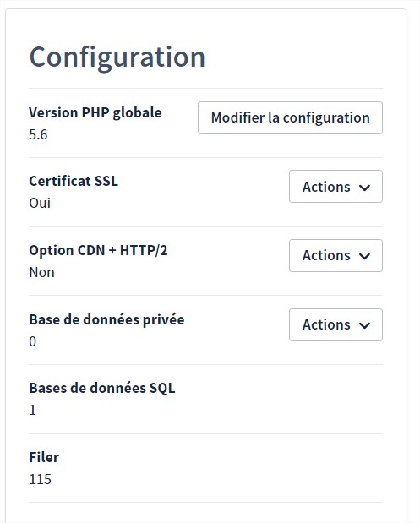The image size is (420, 523).
Task: Select the SQL database count value 1
Action: [x=32, y=411]
